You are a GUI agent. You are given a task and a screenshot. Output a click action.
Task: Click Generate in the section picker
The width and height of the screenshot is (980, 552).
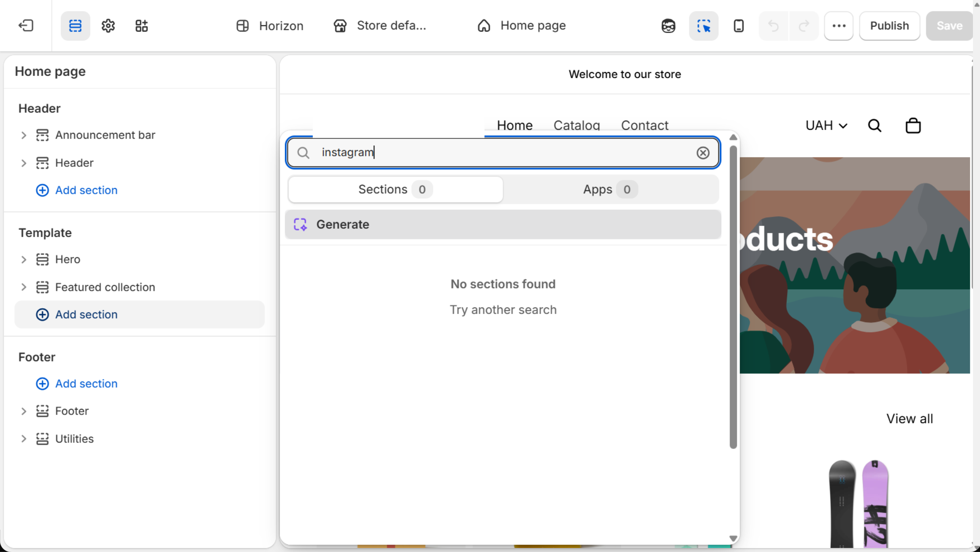503,224
